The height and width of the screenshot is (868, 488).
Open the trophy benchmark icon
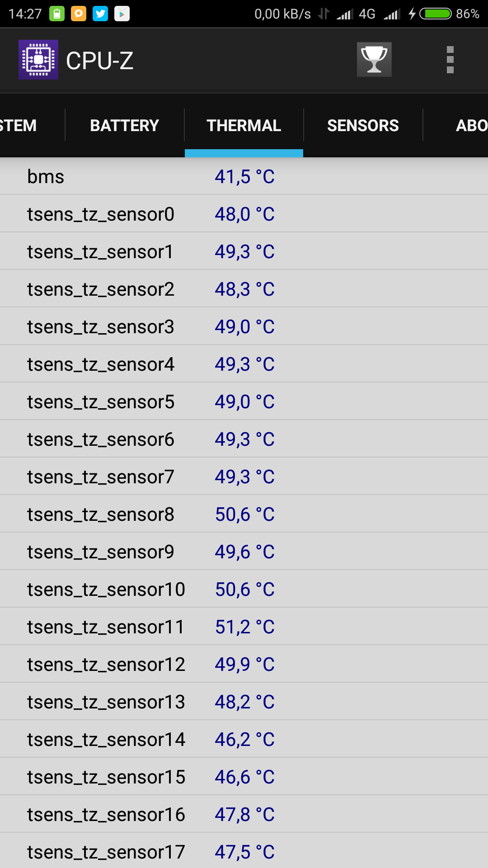[x=374, y=60]
